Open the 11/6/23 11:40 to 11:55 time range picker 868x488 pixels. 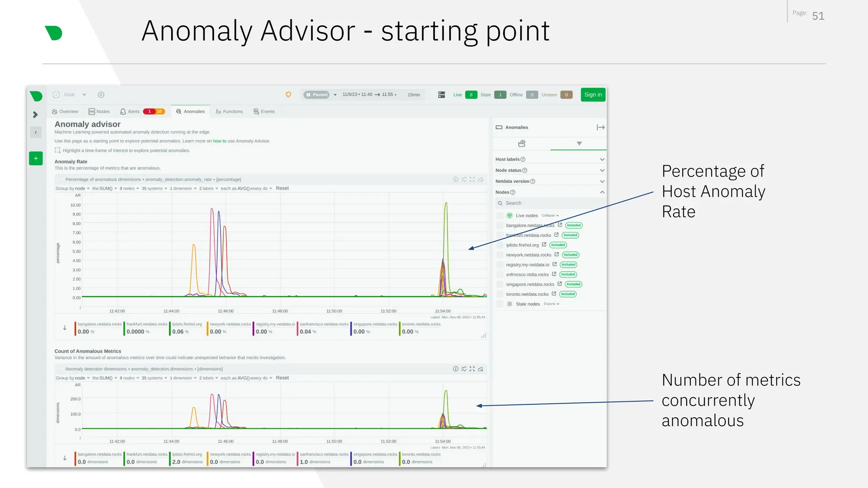pos(369,94)
